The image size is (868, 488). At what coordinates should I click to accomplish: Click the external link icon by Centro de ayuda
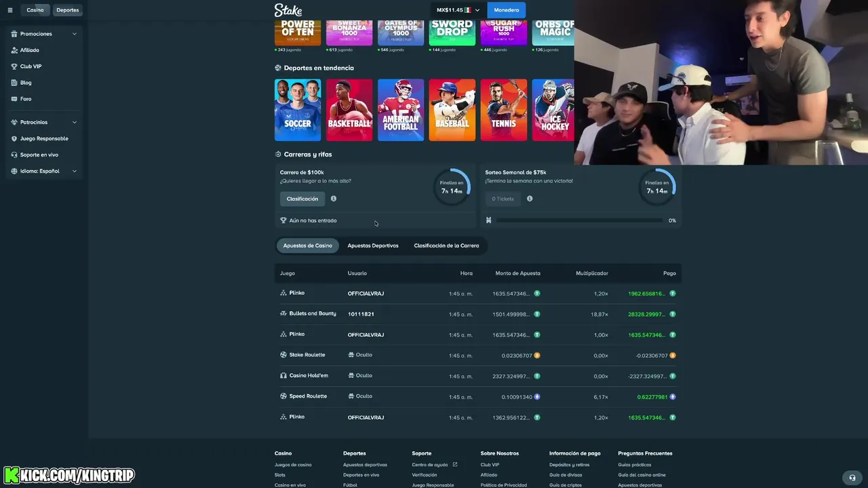pyautogui.click(x=455, y=464)
